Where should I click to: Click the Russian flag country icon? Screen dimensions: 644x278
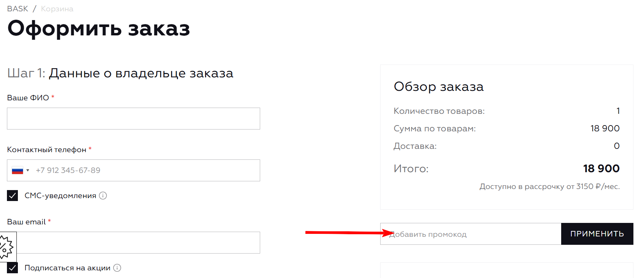point(17,170)
